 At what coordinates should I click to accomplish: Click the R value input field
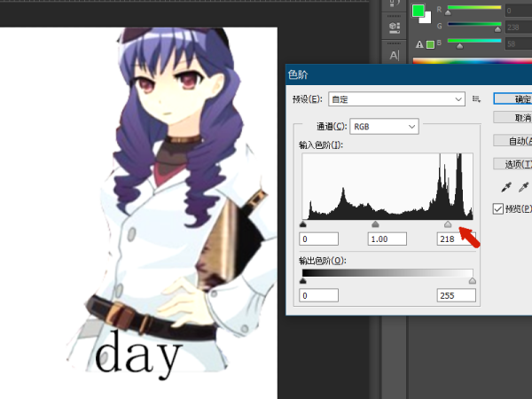pyautogui.click(x=518, y=11)
